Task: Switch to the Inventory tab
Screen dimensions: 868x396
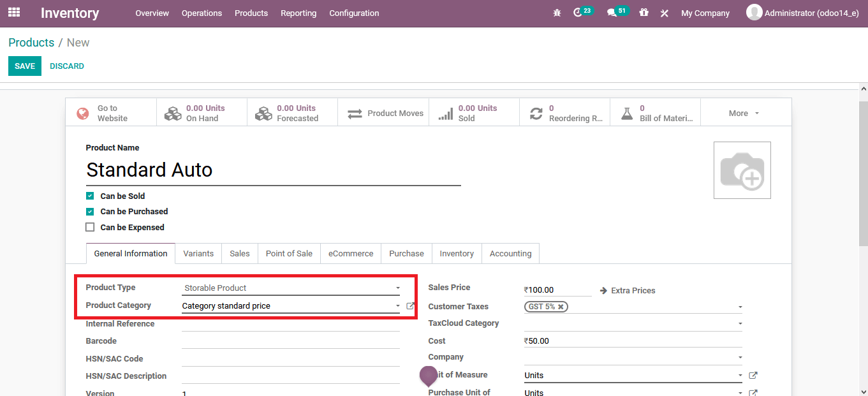Action: point(457,253)
